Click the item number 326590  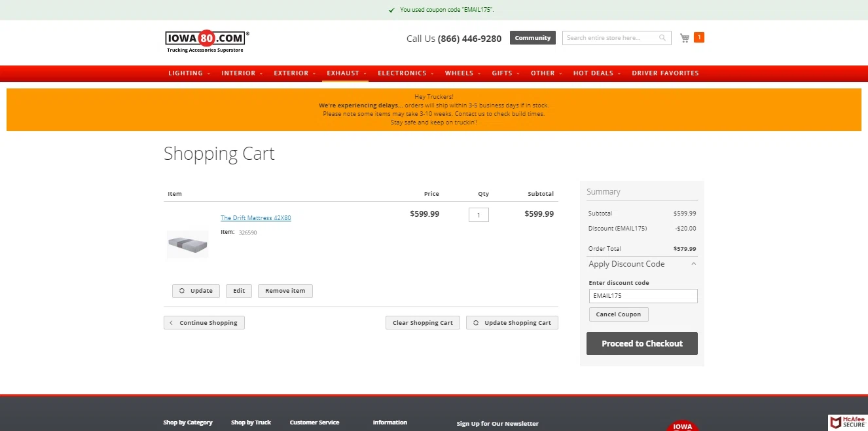click(247, 233)
